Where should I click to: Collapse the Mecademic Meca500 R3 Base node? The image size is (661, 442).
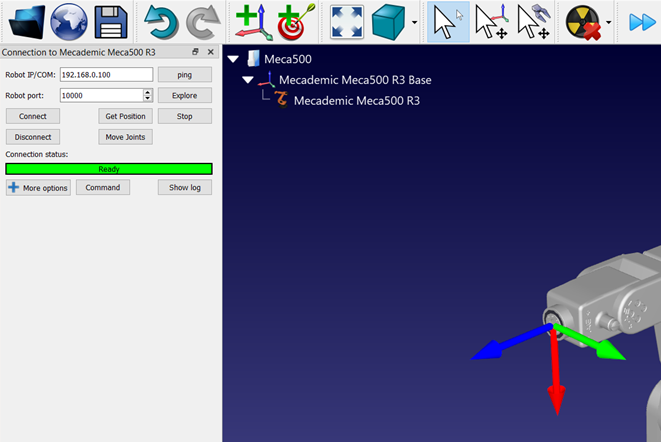tap(248, 80)
